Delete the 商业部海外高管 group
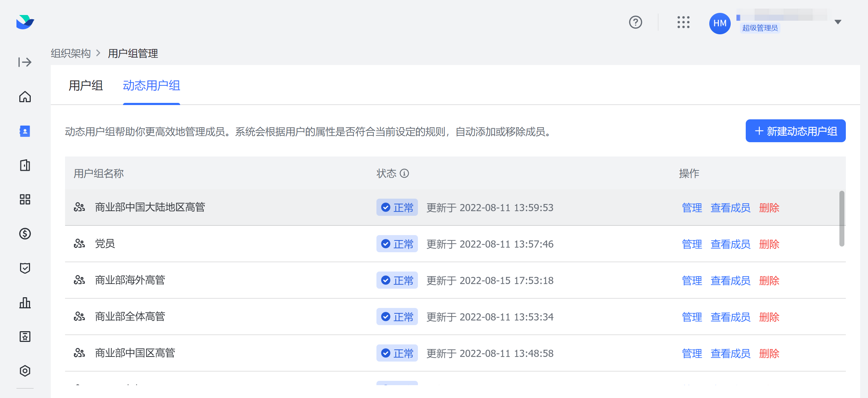The height and width of the screenshot is (398, 868). (769, 280)
